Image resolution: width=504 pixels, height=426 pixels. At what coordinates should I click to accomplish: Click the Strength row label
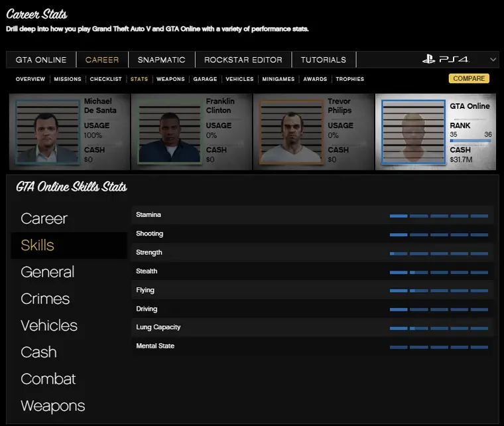click(x=149, y=252)
